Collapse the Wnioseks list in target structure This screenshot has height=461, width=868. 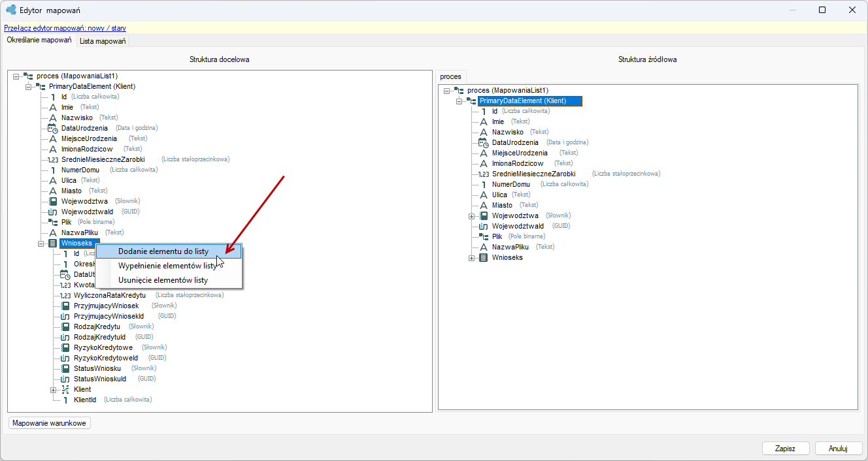[41, 243]
